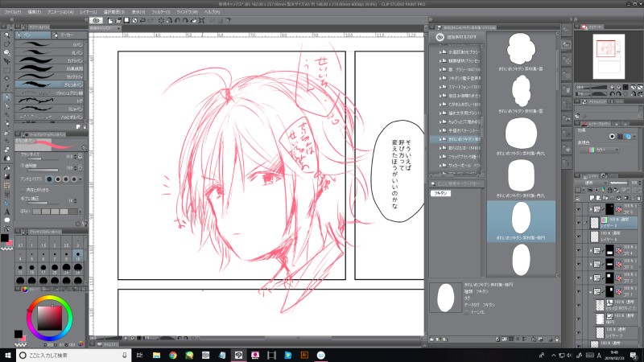Click the フキダシ tag button
Image resolution: width=644 pixels, height=362 pixels.
(x=440, y=193)
